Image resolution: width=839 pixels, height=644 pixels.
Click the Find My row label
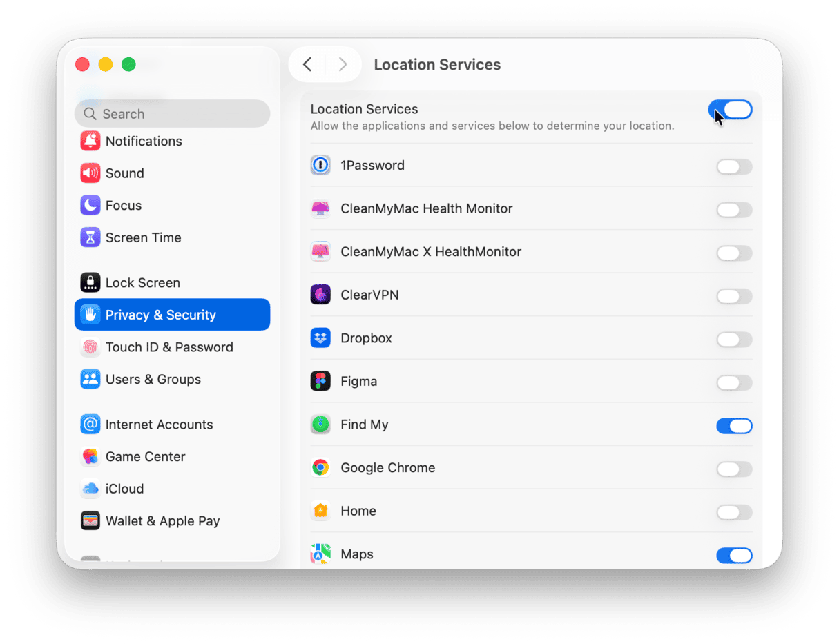click(365, 425)
